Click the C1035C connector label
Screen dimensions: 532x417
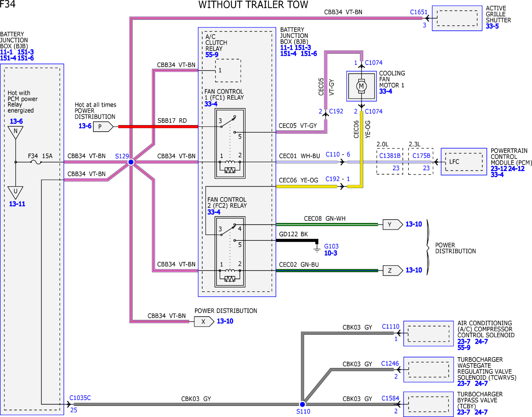[80, 398]
